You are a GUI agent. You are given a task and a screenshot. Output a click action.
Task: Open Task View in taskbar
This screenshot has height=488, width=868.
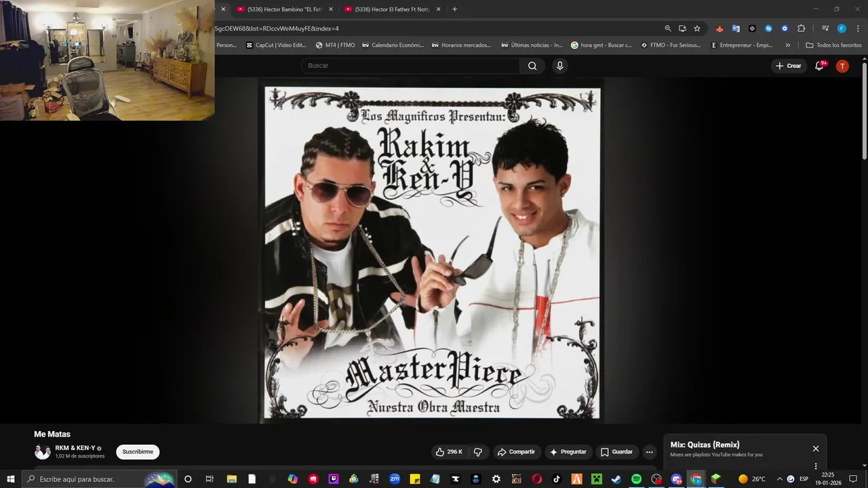[210, 479]
